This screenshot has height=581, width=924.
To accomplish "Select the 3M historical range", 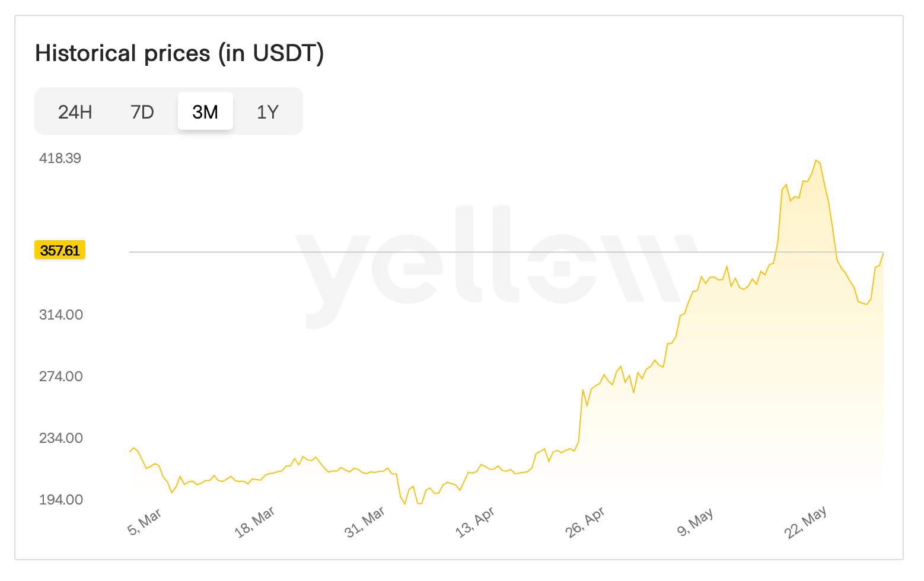I will tap(205, 111).
